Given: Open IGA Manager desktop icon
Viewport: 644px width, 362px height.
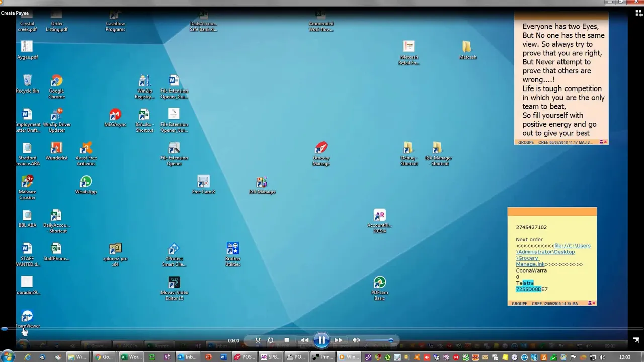Looking at the screenshot, I should click(262, 185).
